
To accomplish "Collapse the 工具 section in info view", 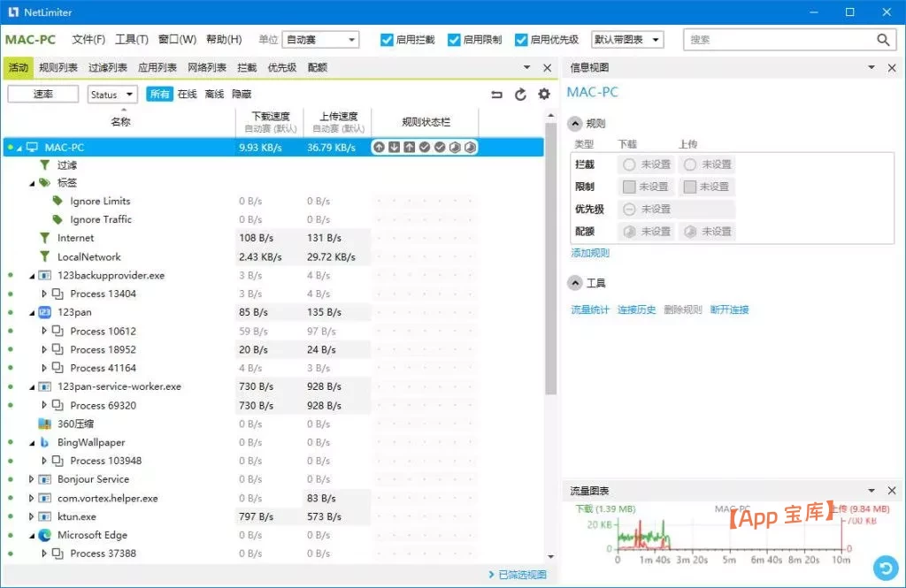I will pos(575,283).
